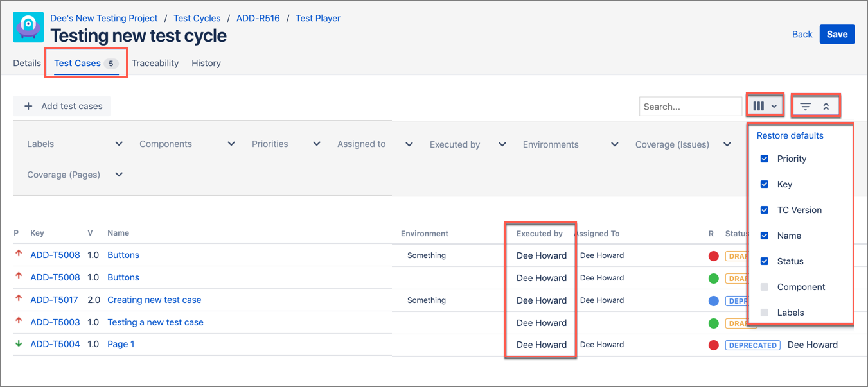
Task: Collapse filters with double chevron icon
Action: (826, 107)
